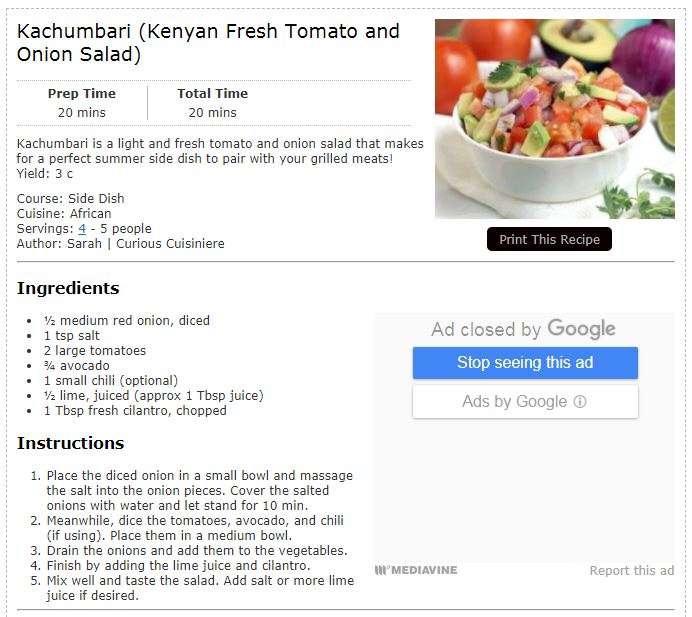Click the Kachumbari recipe title
Image resolution: width=692 pixels, height=617 pixels.
click(208, 43)
